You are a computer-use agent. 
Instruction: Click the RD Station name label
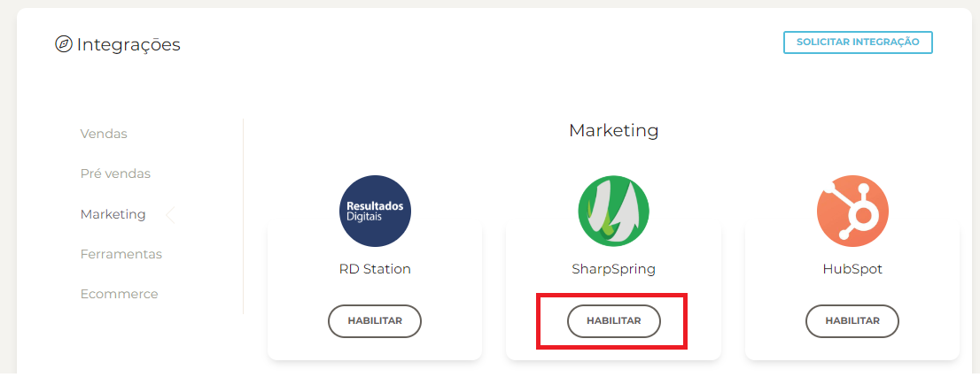tap(375, 269)
